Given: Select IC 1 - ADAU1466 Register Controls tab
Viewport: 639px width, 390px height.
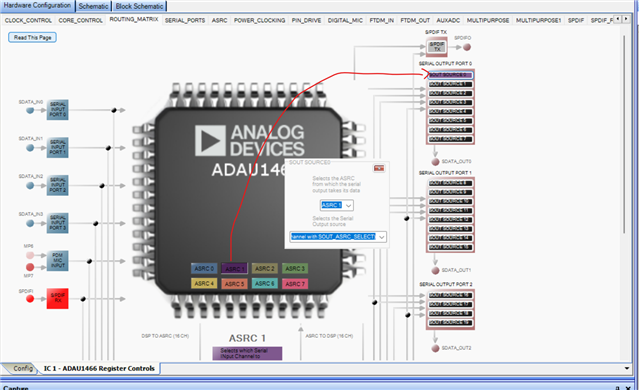Looking at the screenshot, I should click(99, 368).
